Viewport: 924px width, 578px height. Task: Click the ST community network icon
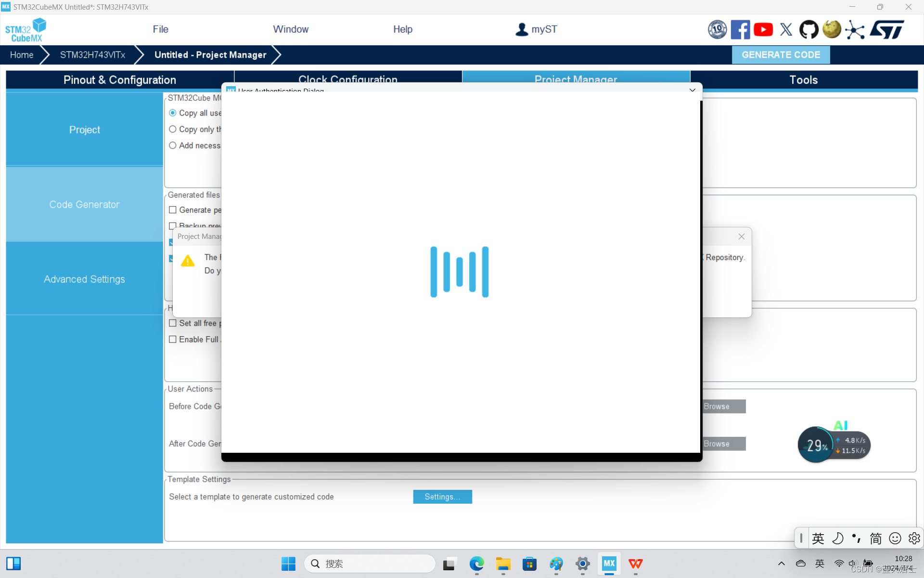tap(855, 30)
